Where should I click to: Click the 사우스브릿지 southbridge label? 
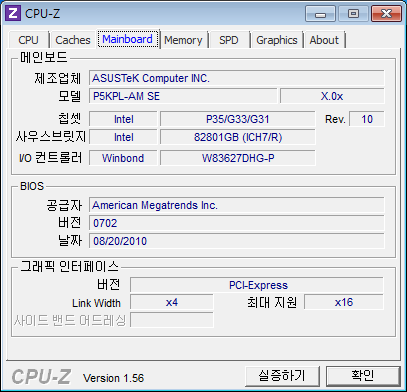(51, 137)
